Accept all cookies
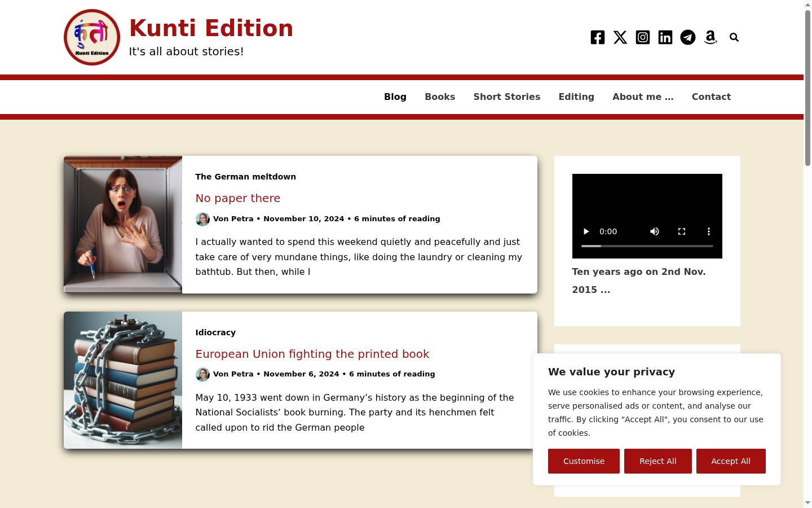This screenshot has height=508, width=812. pyautogui.click(x=731, y=461)
